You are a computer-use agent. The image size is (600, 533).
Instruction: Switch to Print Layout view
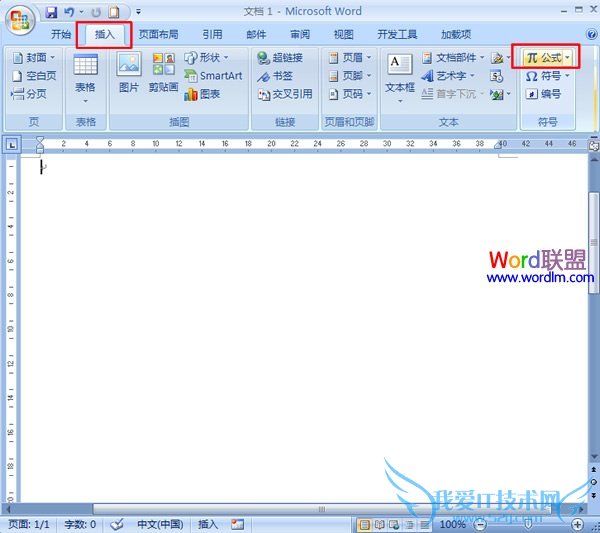click(365, 525)
